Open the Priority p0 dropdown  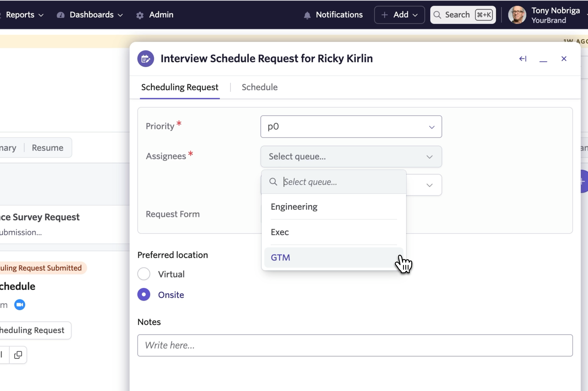351,126
